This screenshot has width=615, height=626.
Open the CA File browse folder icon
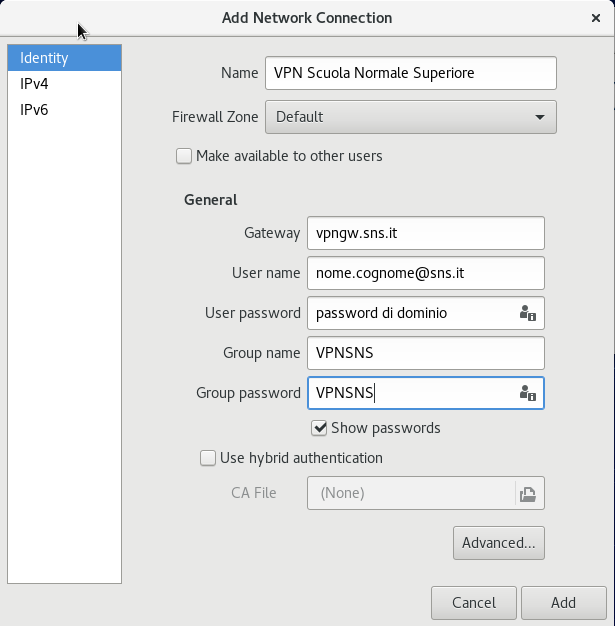pos(528,494)
